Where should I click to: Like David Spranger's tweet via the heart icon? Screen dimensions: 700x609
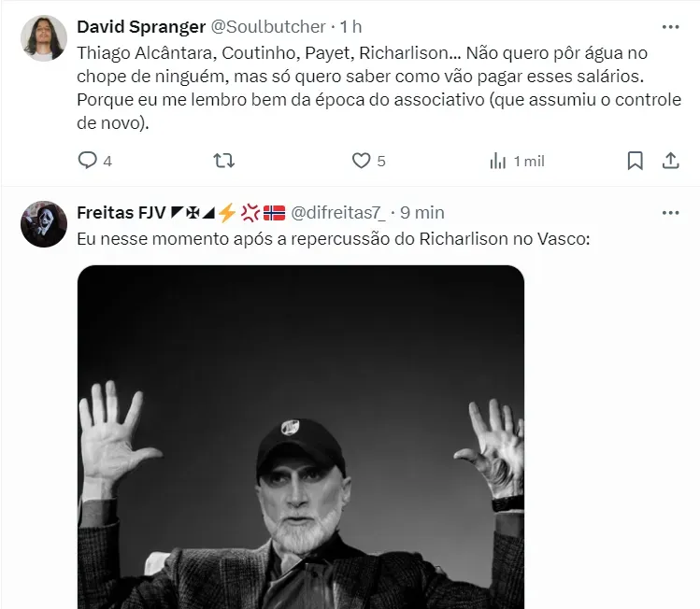[x=361, y=161]
